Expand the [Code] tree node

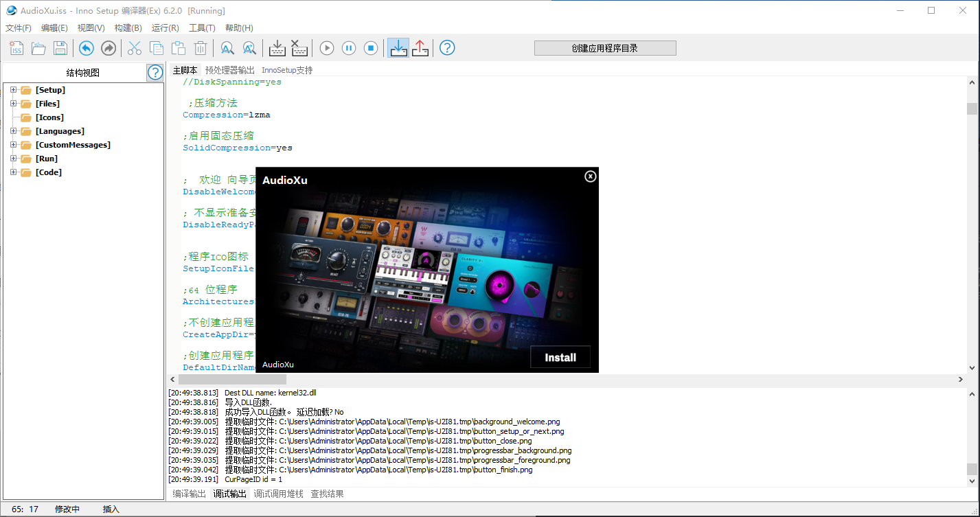click(14, 172)
